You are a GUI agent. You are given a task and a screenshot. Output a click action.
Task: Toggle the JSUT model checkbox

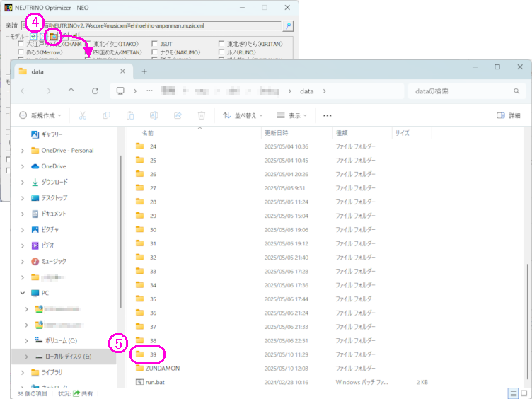155,44
